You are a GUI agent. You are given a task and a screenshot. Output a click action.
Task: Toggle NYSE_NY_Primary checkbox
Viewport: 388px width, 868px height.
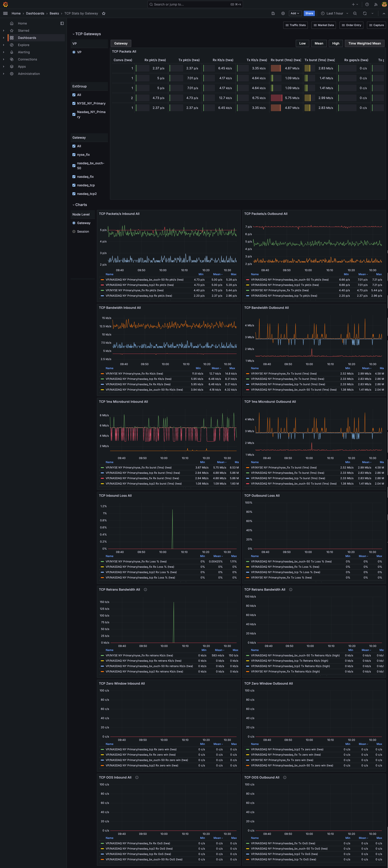tap(74, 103)
